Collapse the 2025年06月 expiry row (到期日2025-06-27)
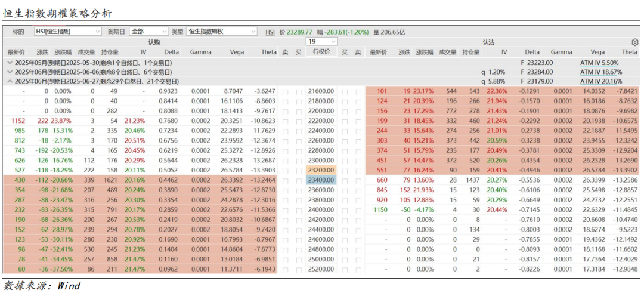 (10, 81)
